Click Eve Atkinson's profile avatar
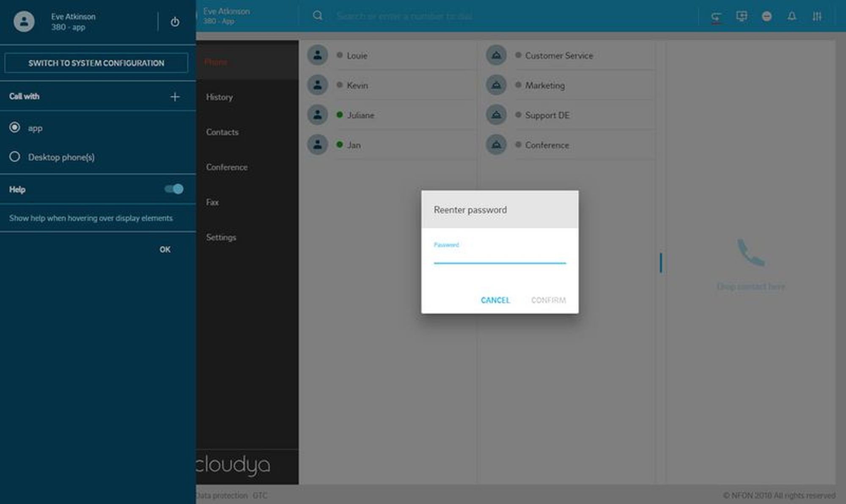 click(x=24, y=21)
